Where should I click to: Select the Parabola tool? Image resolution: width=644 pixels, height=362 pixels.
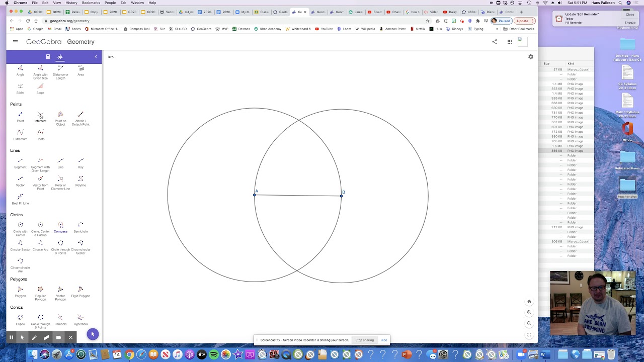(60, 320)
